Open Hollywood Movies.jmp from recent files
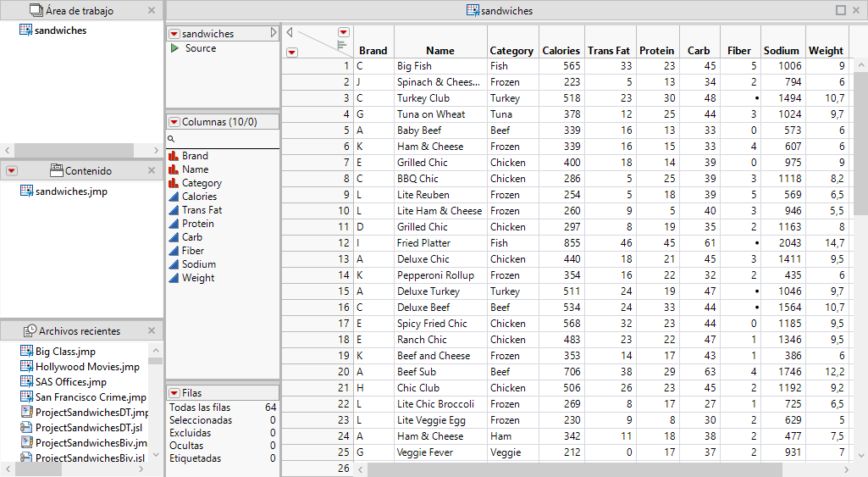Image resolution: width=868 pixels, height=477 pixels. [87, 366]
